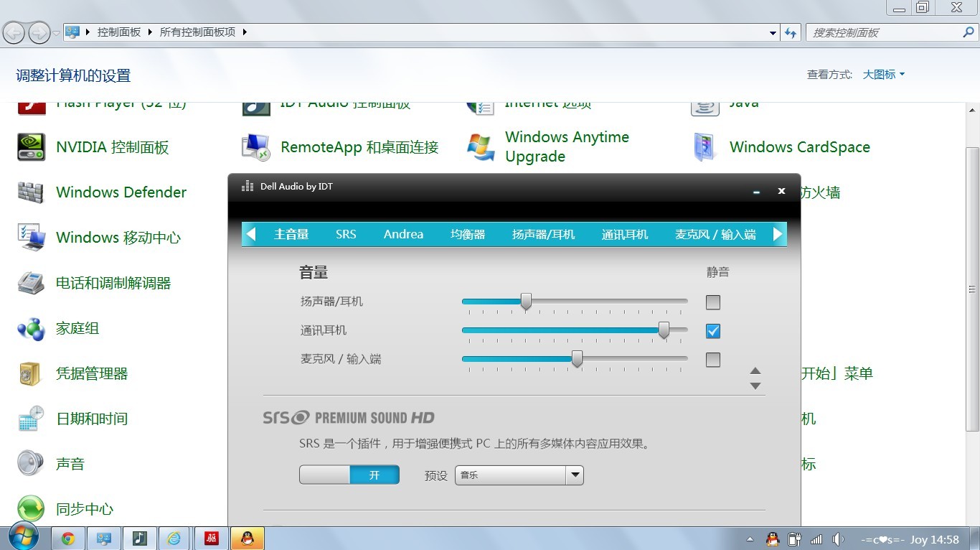Switch to 麦克风 / 输入端 tab
The width and height of the screenshot is (980, 550).
715,234
